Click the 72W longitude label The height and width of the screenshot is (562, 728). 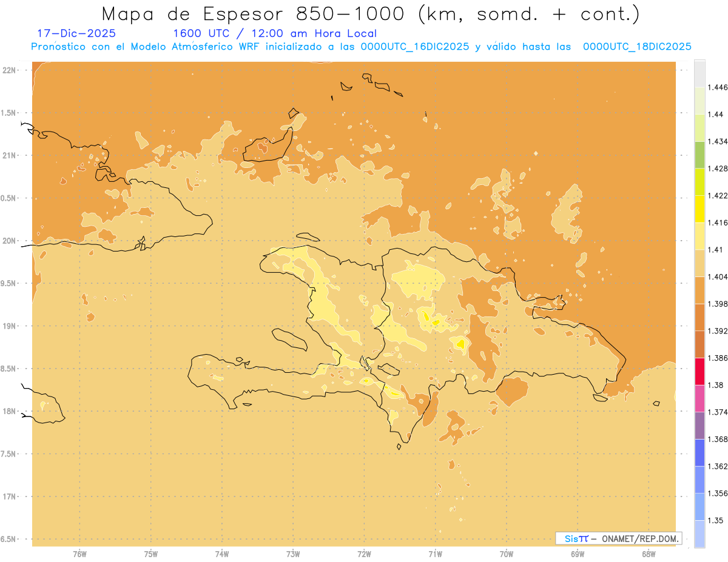coord(364,554)
